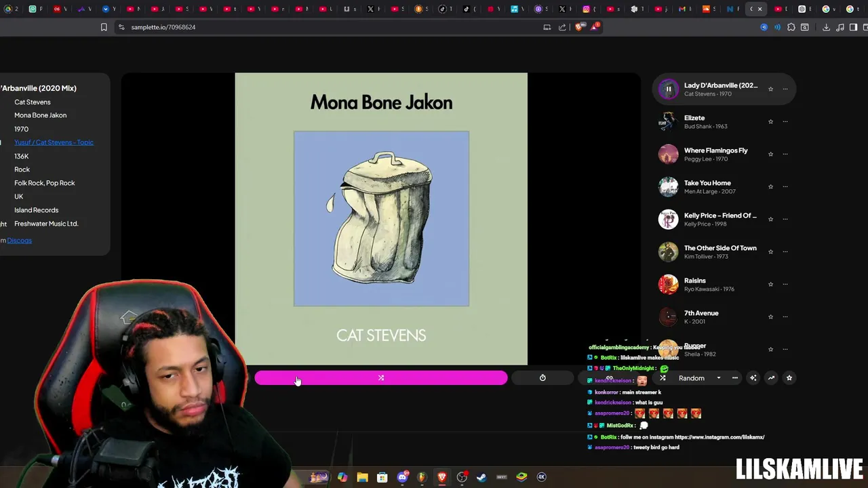Open the browser extensions puzzle icon
This screenshot has height=488, width=868.
(791, 27)
